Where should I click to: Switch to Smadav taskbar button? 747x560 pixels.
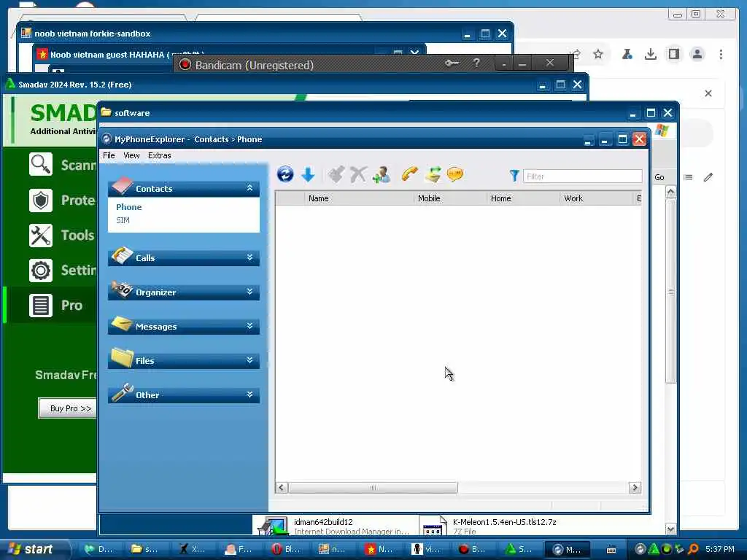pos(521,549)
